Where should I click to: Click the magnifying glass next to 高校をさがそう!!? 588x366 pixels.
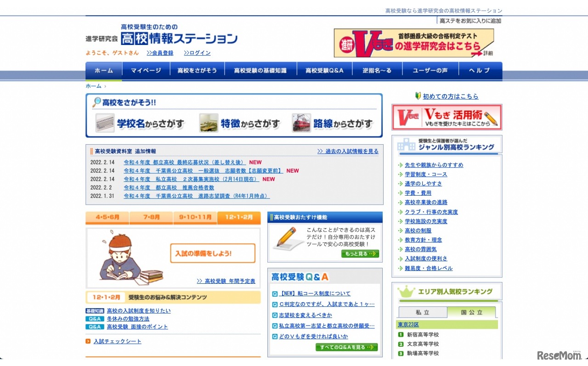96,103
